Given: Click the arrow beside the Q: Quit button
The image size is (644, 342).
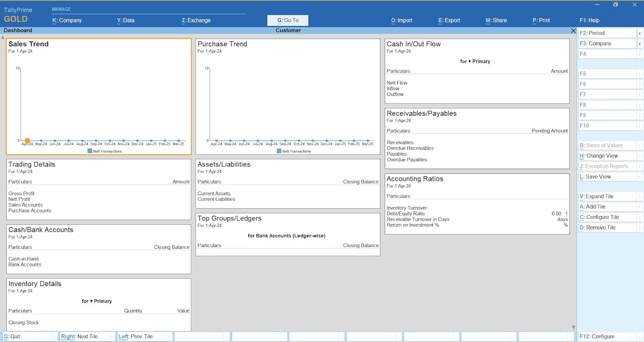Looking at the screenshot, I should [54, 337].
